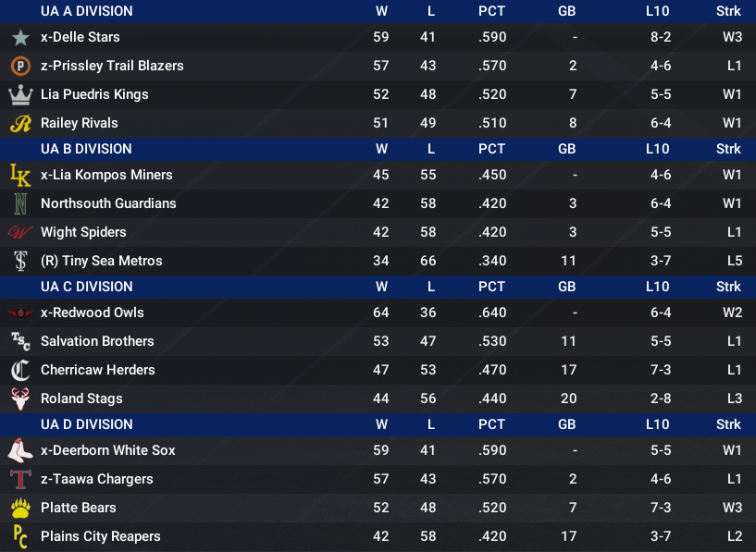Sort UA B Division by GB column
Image resolution: width=756 pixels, height=552 pixels.
(566, 149)
